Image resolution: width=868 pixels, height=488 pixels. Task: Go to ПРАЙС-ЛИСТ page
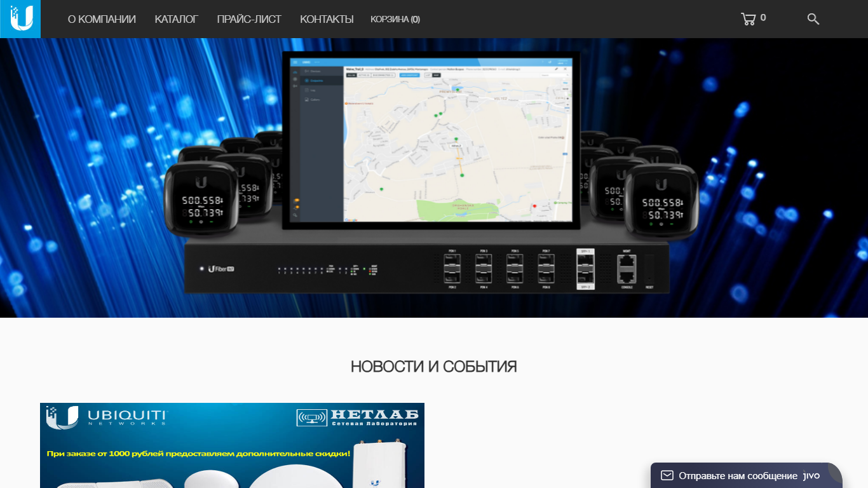coord(249,19)
